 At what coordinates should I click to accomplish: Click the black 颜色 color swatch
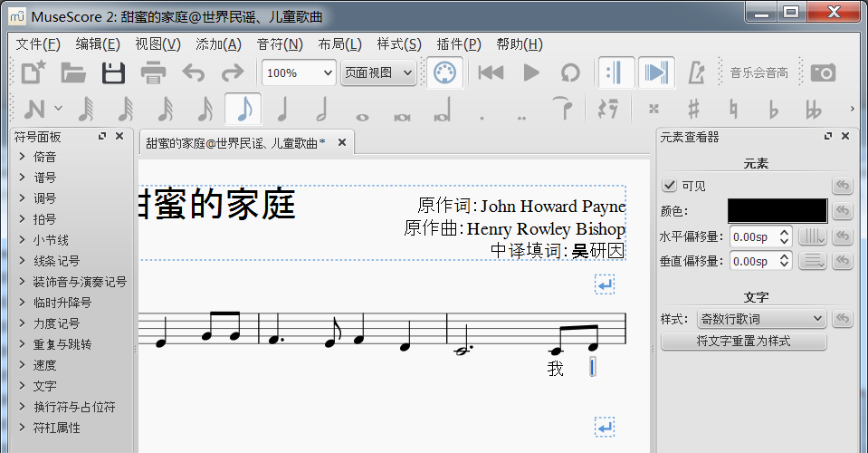pos(777,211)
